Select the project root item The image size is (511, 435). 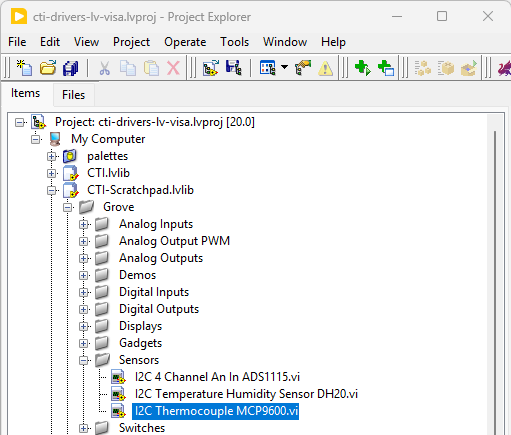(x=155, y=122)
